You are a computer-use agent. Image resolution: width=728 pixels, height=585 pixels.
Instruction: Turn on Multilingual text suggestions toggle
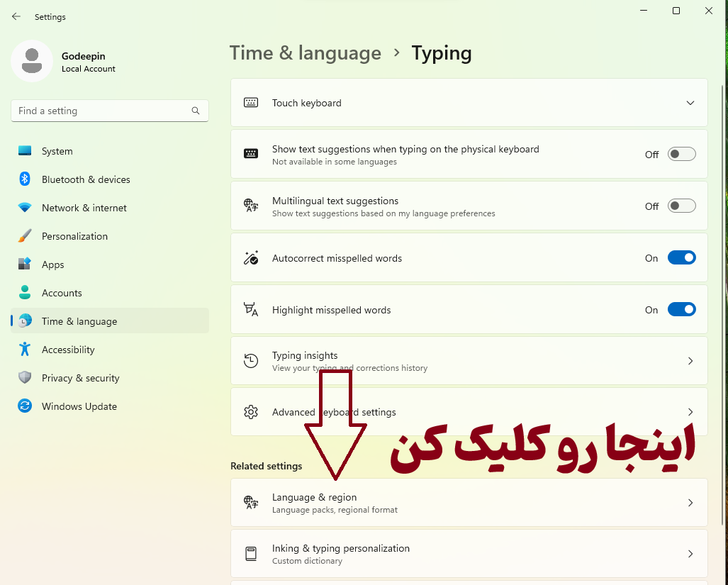682,206
